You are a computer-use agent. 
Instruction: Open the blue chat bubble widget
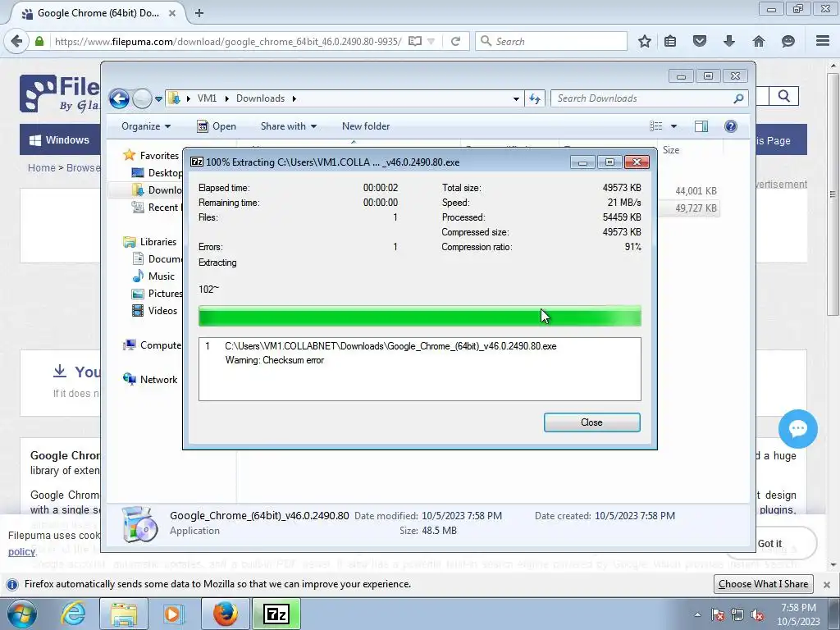click(x=797, y=428)
